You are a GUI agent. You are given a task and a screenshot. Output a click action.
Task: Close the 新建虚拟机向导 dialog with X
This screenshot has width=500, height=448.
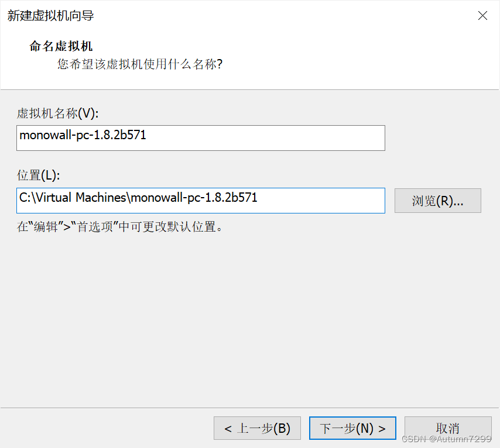pyautogui.click(x=482, y=16)
